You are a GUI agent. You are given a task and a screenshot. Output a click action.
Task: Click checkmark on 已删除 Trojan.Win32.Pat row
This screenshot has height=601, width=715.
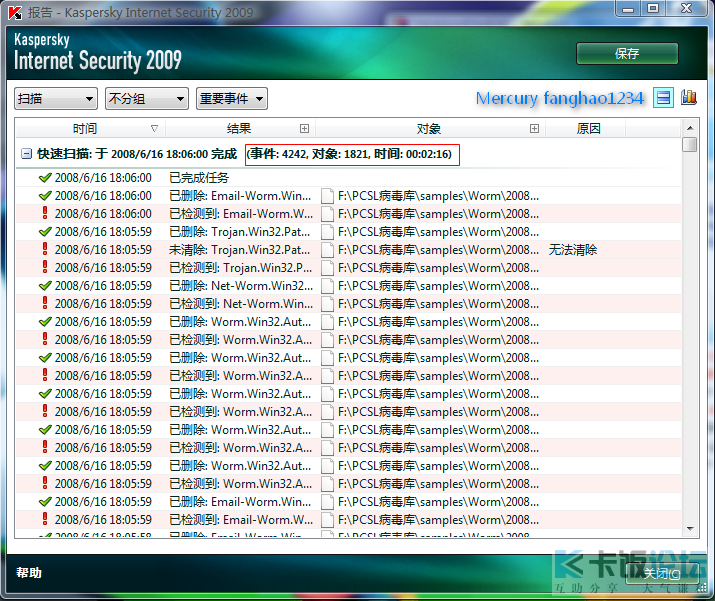pos(45,232)
